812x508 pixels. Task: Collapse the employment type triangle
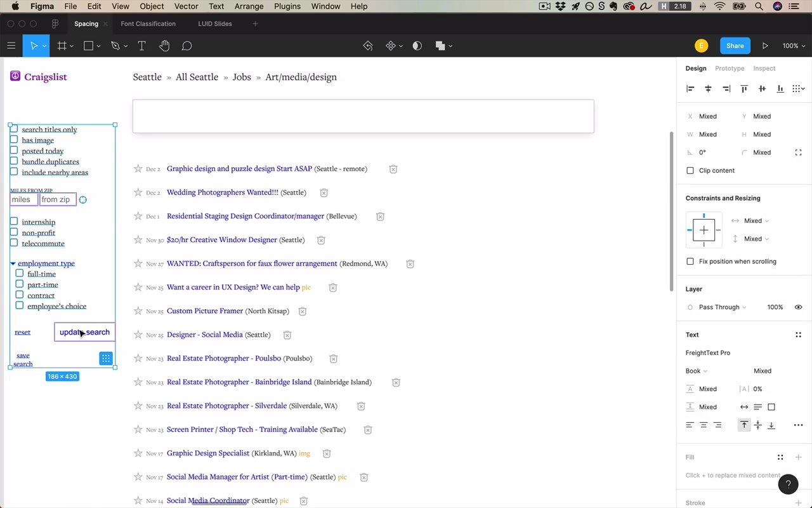click(x=13, y=264)
